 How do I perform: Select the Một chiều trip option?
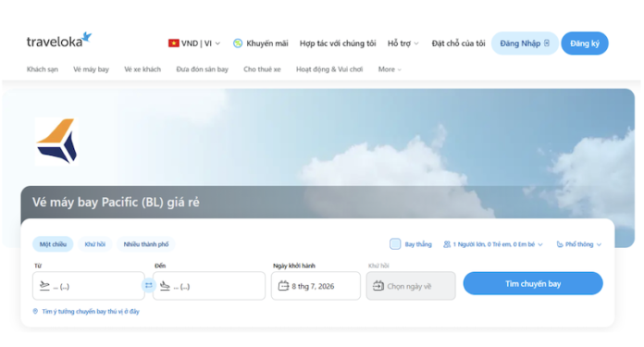[53, 244]
